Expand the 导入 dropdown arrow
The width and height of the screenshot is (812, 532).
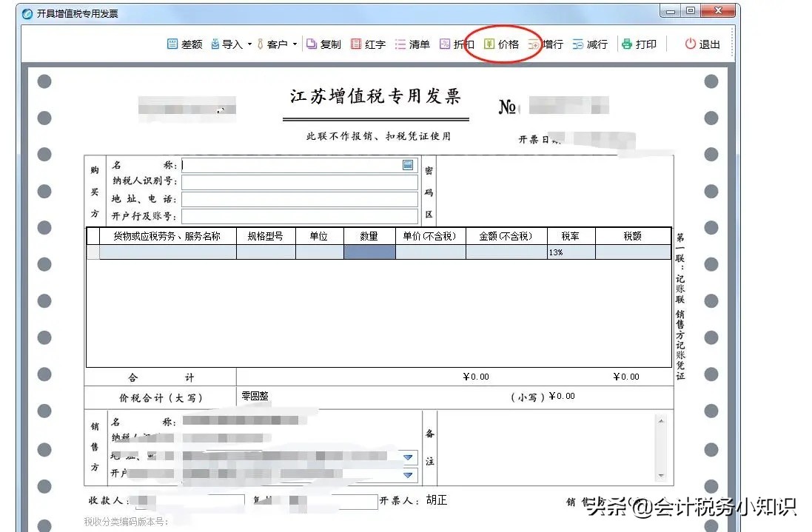coord(250,44)
